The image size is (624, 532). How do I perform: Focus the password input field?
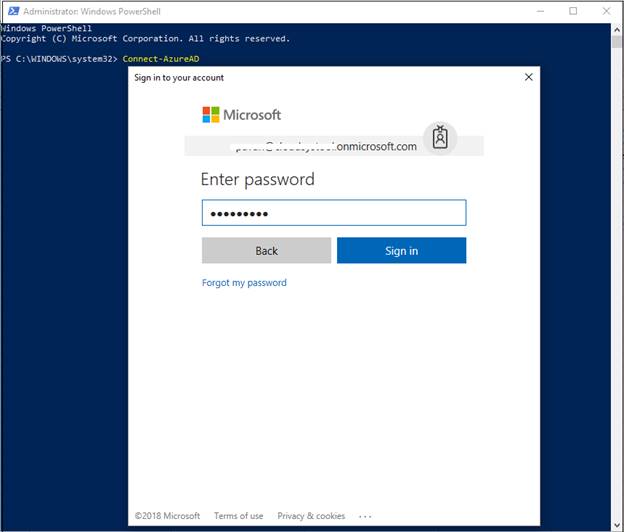[334, 213]
